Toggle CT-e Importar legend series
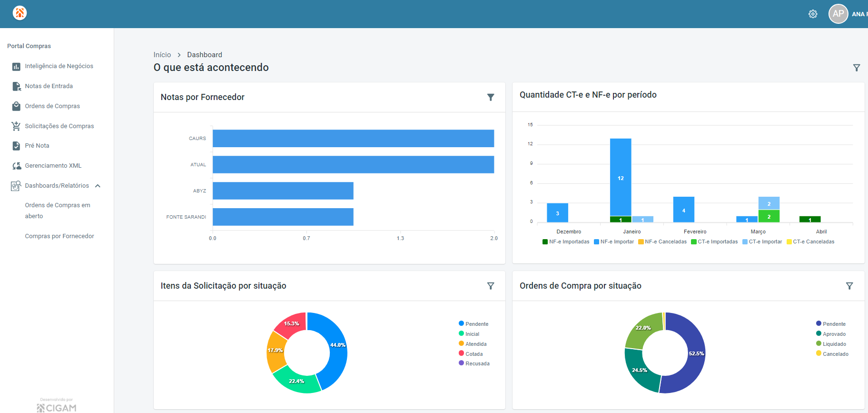 (762, 242)
